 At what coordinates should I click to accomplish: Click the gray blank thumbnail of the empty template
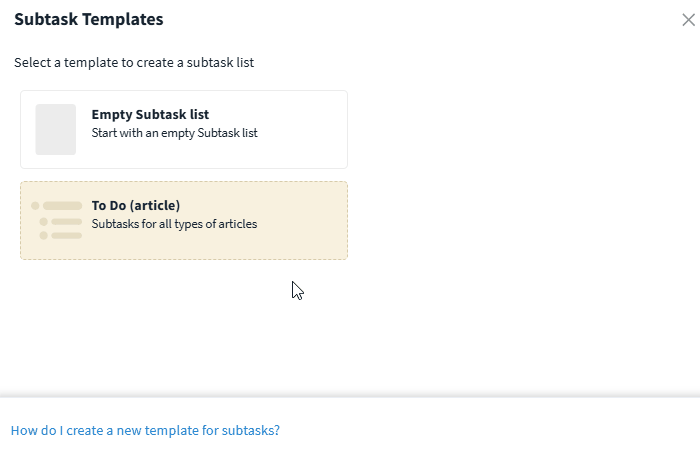56,129
